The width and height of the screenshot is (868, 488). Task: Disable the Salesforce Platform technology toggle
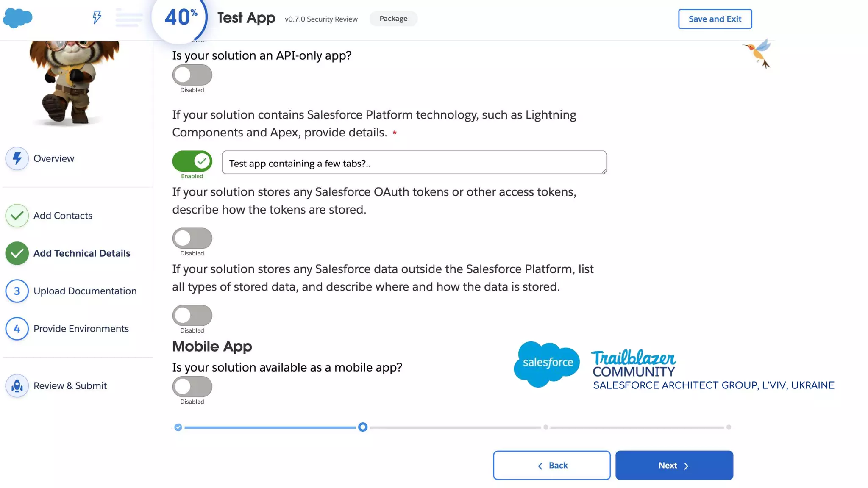click(x=192, y=161)
